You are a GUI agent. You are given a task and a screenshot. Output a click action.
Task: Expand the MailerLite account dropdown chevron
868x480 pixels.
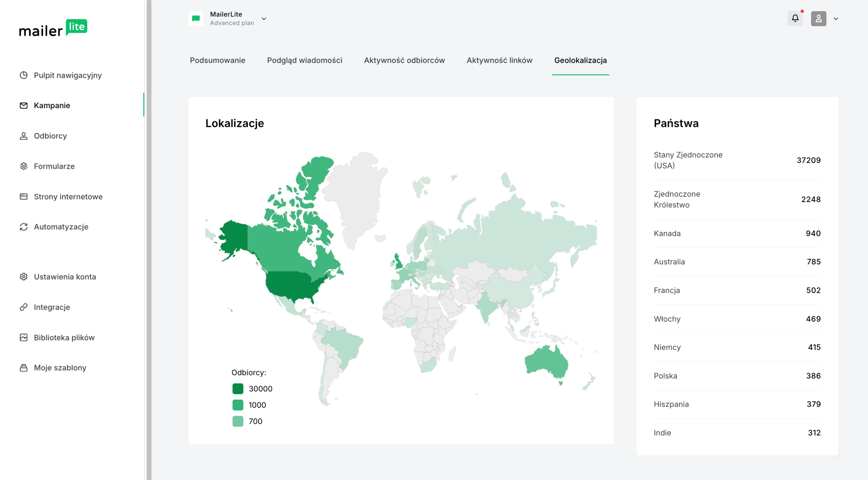click(264, 19)
